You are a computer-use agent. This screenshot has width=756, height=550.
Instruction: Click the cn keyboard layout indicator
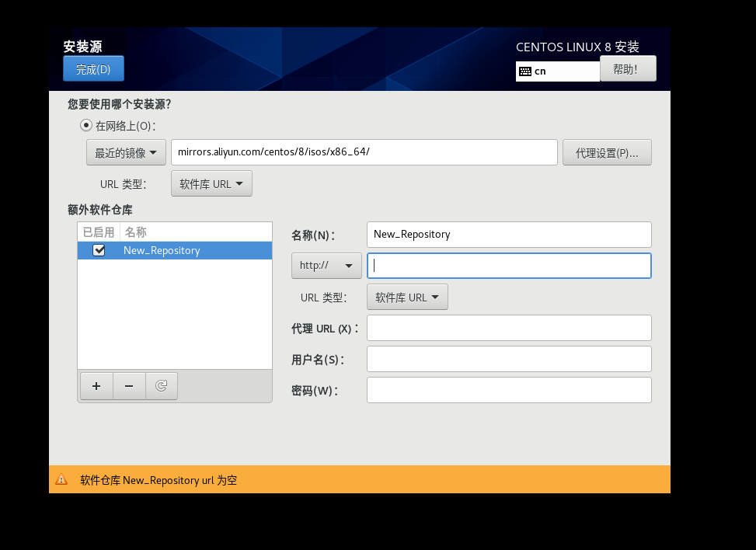pos(558,71)
